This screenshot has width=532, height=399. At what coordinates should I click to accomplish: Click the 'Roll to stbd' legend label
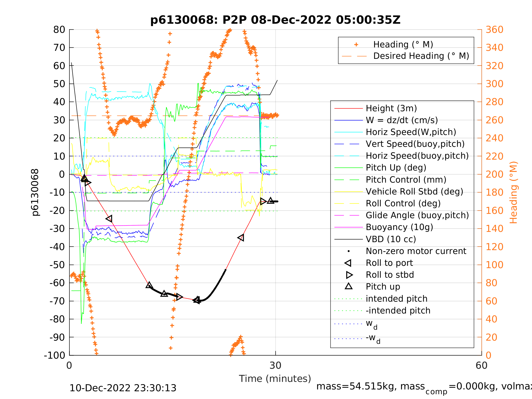[x=390, y=275]
